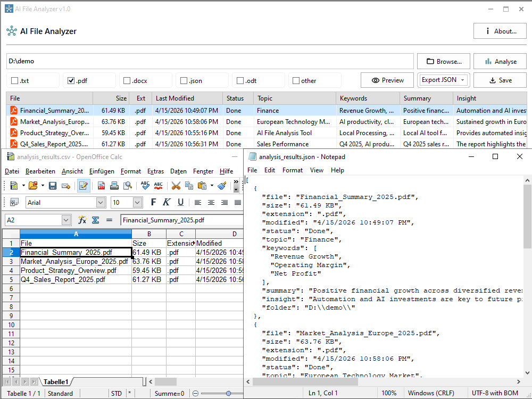Open the font size 10 dropdown
The image size is (532, 399).
[137, 202]
